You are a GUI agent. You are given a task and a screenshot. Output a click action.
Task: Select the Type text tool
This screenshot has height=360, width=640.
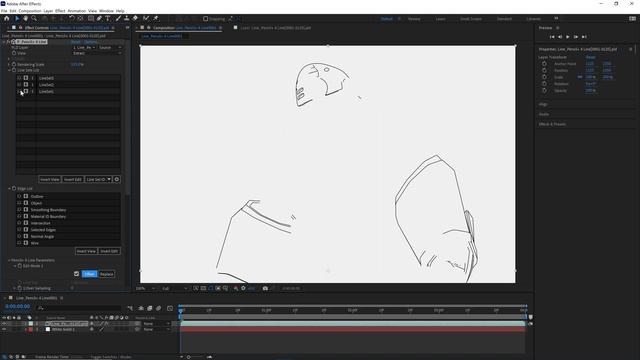pyautogui.click(x=108, y=18)
